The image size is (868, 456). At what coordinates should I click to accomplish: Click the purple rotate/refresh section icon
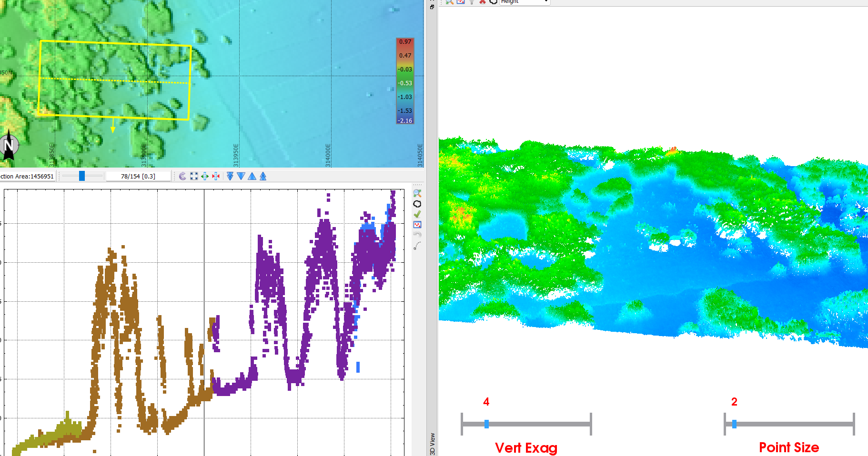182,176
